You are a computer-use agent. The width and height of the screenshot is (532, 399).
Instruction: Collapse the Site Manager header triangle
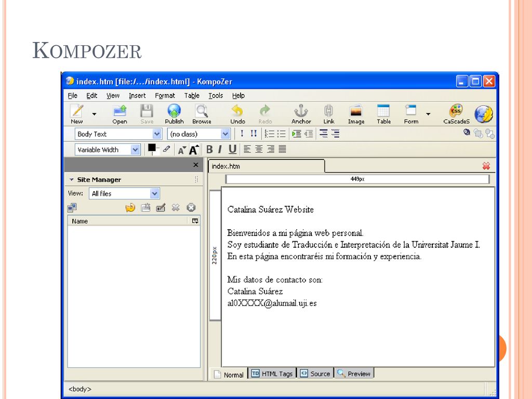click(72, 179)
